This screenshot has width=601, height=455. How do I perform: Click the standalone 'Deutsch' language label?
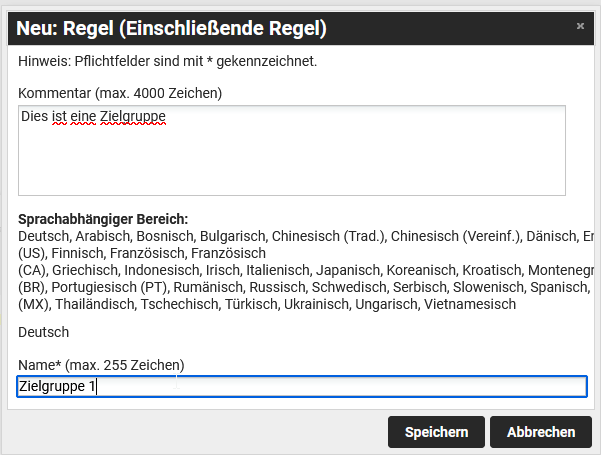(43, 331)
